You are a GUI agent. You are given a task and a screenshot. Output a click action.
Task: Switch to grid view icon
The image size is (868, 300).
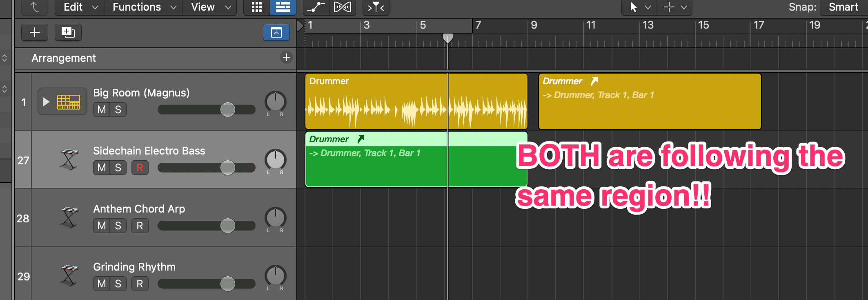pyautogui.click(x=257, y=7)
